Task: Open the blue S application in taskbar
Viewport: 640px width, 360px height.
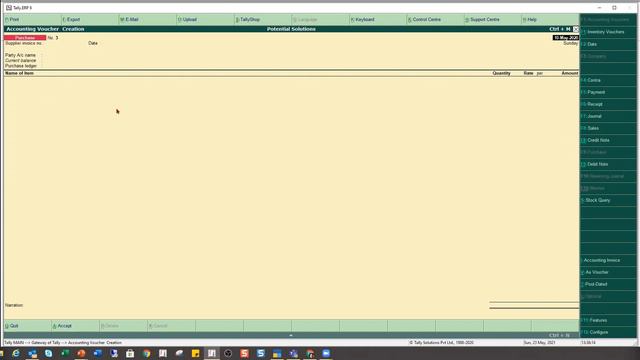Action: 261,353
